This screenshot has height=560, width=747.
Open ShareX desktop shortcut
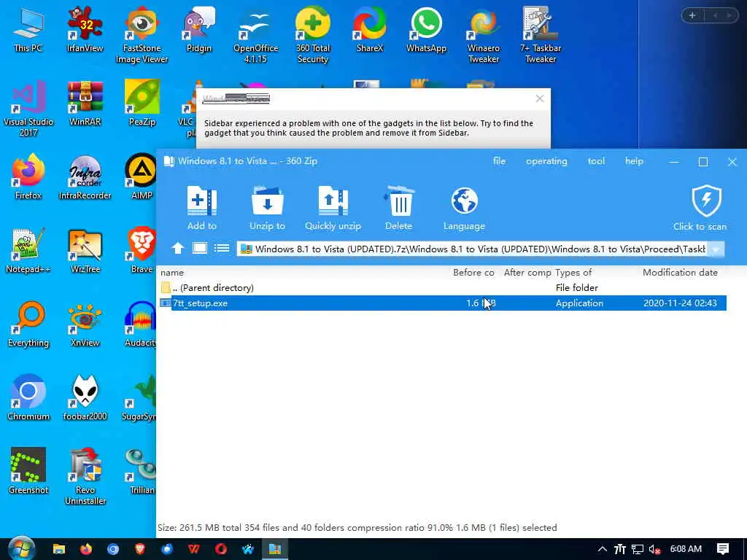tap(370, 29)
